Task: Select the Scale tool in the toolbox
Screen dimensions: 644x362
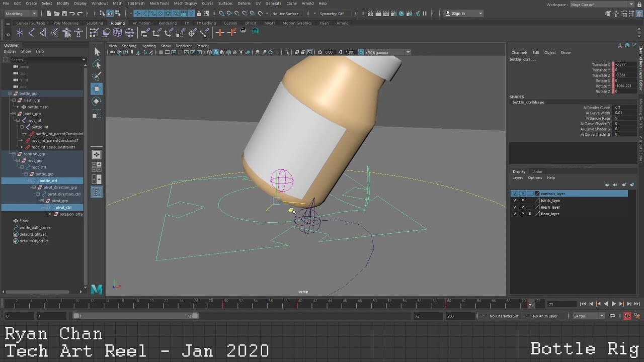Action: click(x=97, y=114)
